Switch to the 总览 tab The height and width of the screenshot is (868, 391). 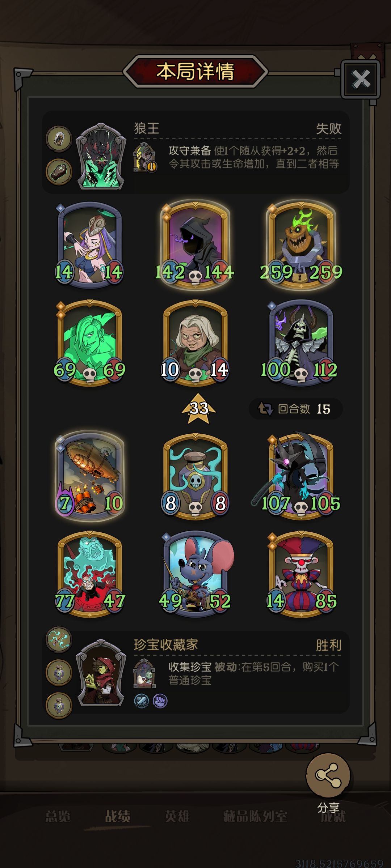(x=58, y=816)
